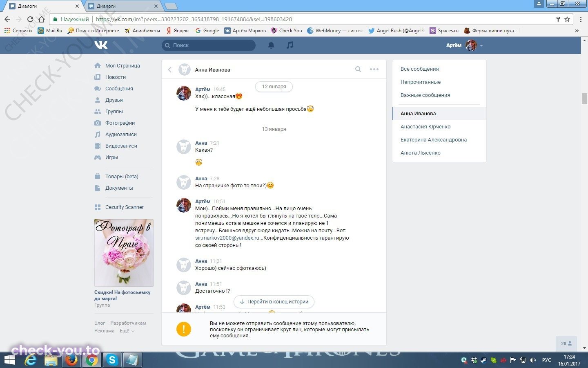Open the Chrome three-dot menu
588x368 pixels.
tap(581, 19)
